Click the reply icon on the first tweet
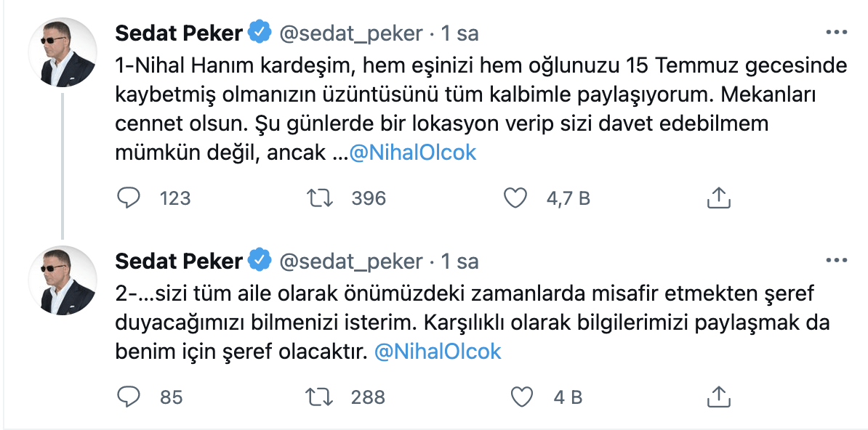868x430 pixels. [x=129, y=197]
